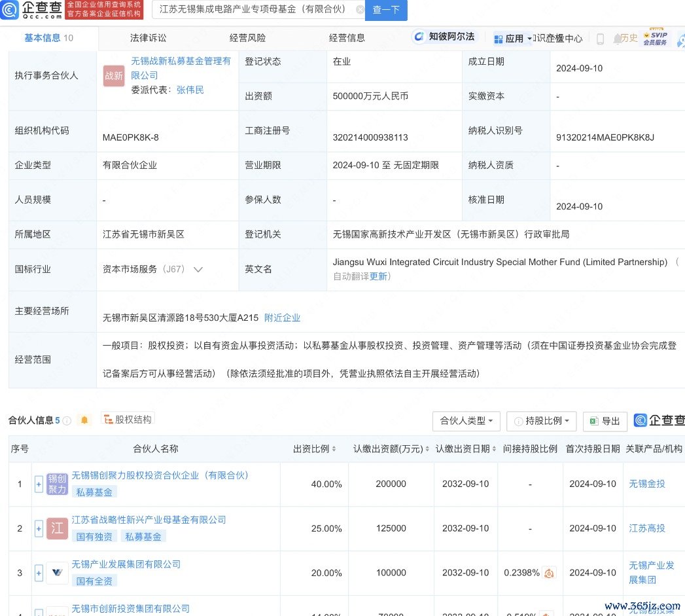
Task: Open the 股权结构 chart
Action: click(128, 419)
